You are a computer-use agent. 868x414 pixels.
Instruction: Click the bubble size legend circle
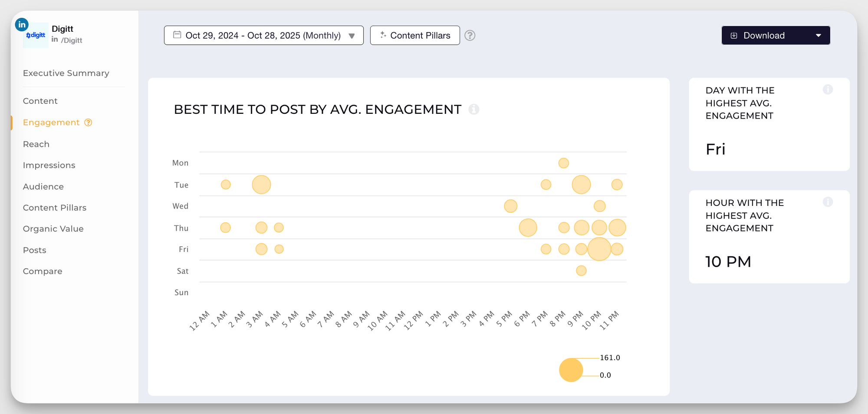[571, 370]
